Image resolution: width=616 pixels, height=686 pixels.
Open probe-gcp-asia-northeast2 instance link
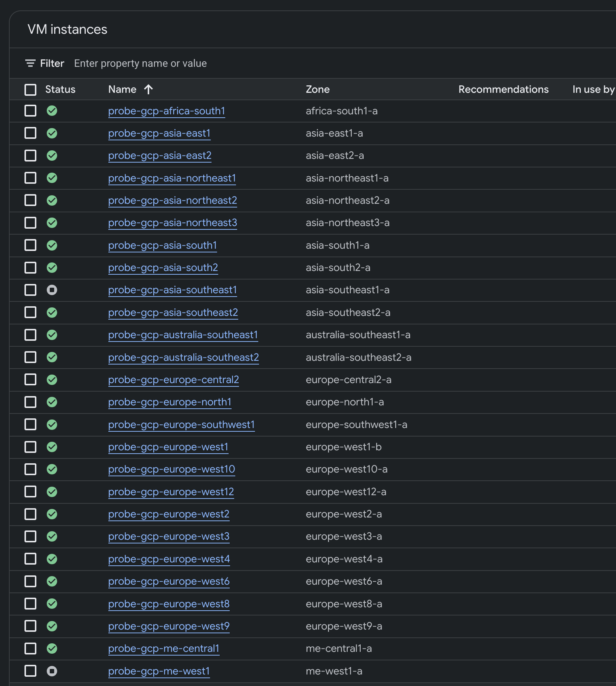point(173,200)
